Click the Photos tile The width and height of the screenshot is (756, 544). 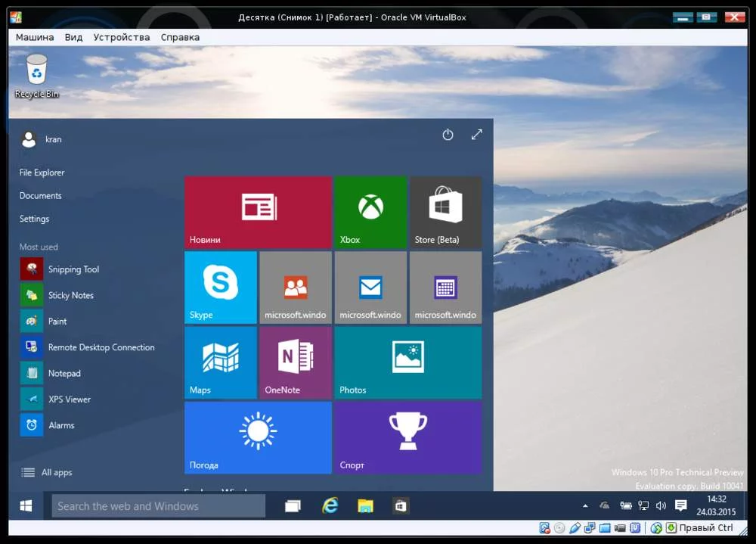pos(407,362)
